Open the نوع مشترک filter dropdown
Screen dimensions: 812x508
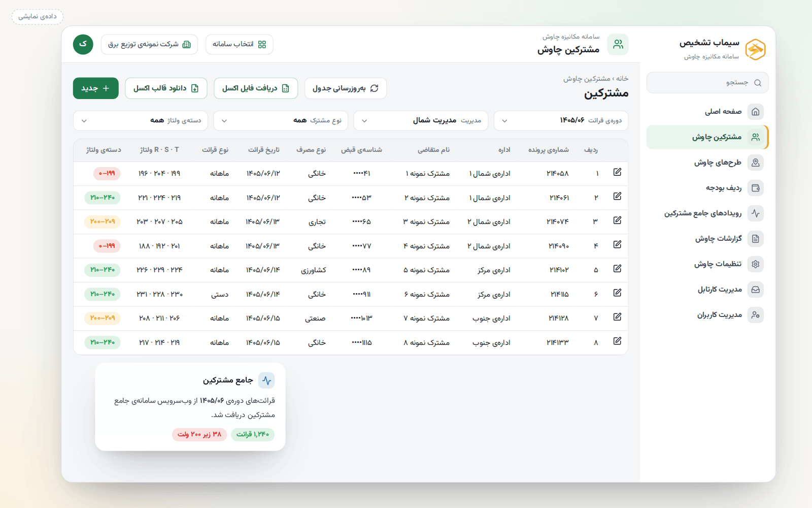281,120
